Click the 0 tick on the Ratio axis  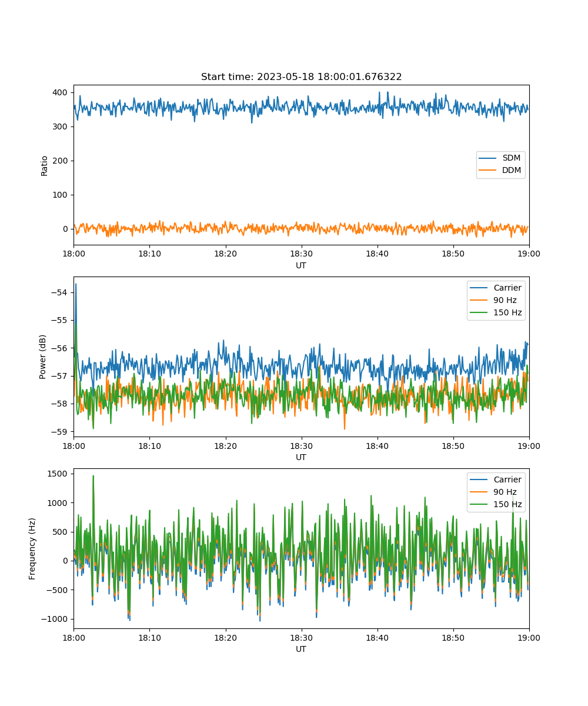(66, 229)
